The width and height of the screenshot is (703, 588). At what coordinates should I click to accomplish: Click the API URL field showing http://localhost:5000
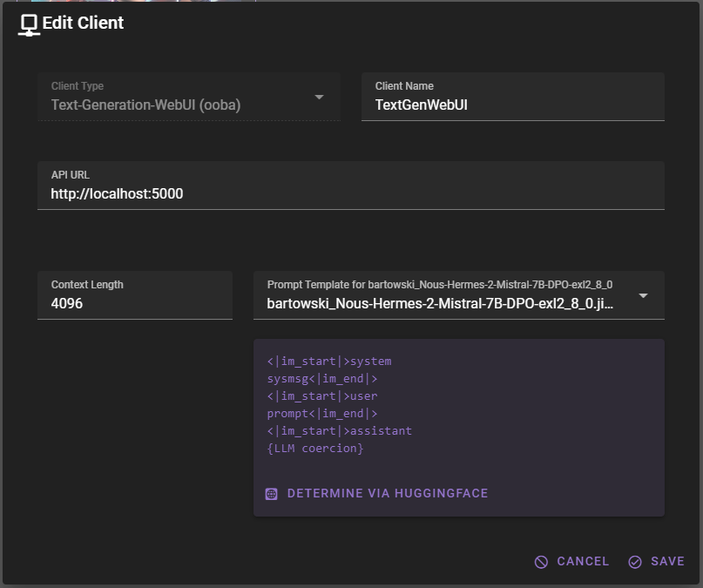coord(350,194)
